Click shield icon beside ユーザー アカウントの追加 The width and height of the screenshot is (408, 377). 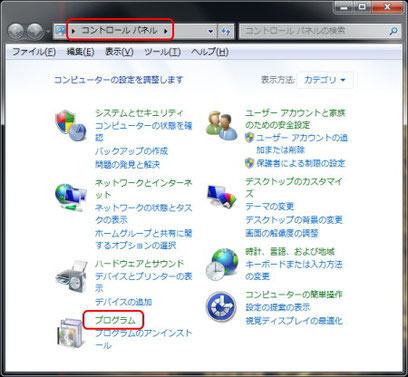coord(249,137)
